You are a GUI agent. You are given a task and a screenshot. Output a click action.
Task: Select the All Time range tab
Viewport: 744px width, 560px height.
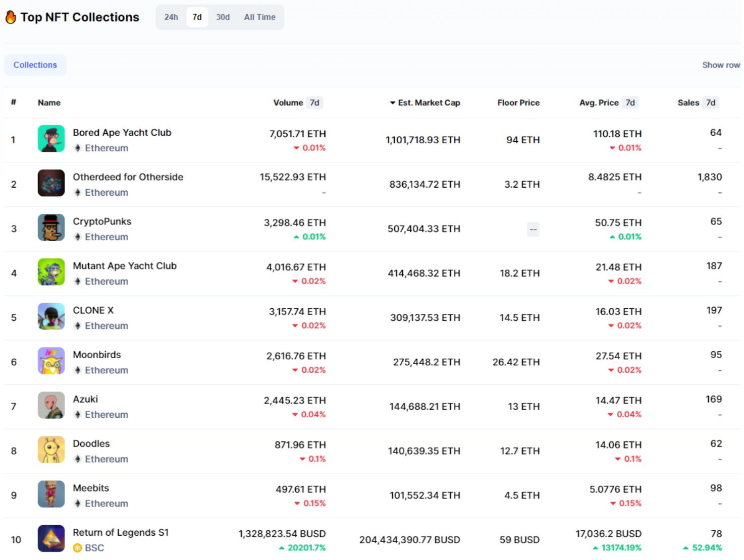[259, 17]
